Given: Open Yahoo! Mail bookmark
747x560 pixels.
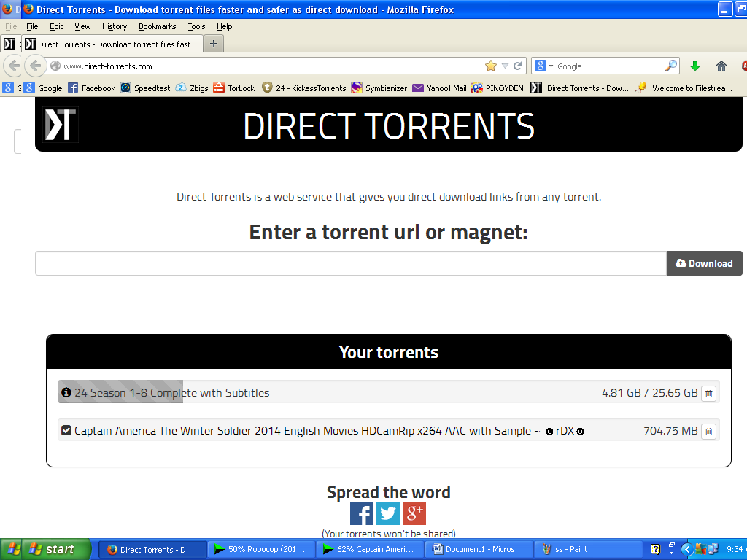Looking at the screenshot, I should point(439,87).
